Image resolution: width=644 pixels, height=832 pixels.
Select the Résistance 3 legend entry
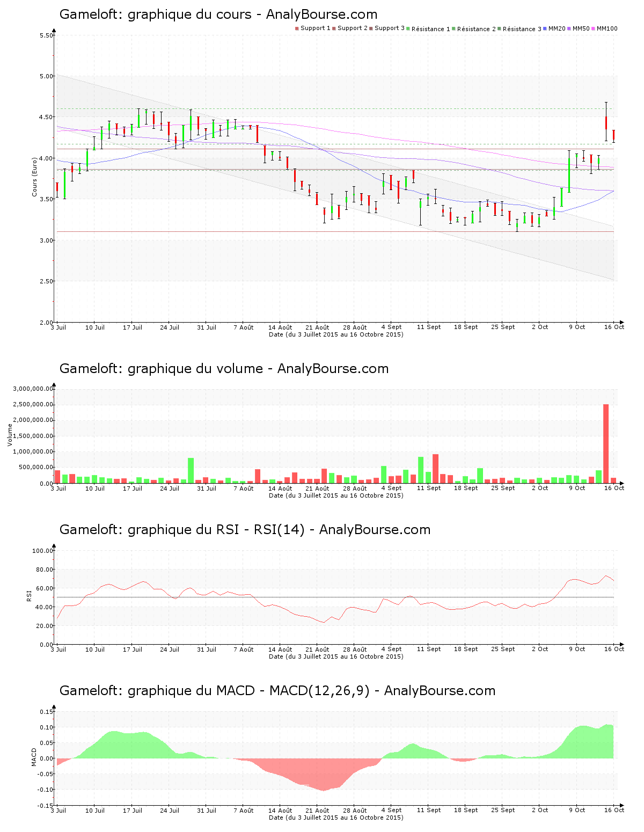520,29
